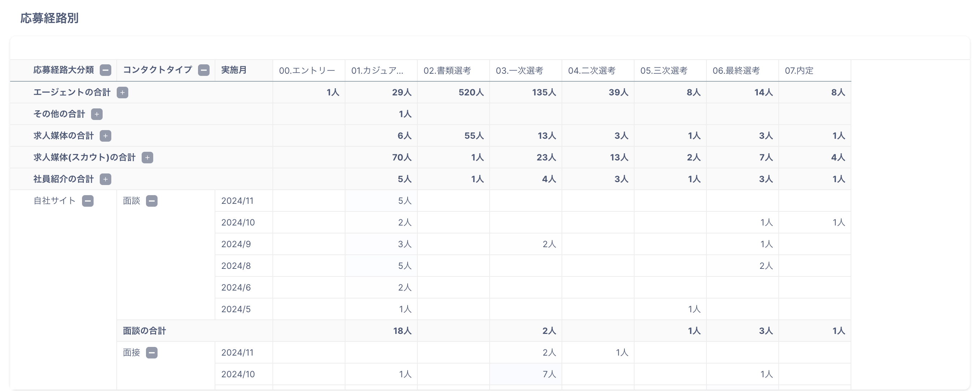Click 70人 in スカウト row
This screenshot has width=980, height=391.
pyautogui.click(x=402, y=158)
